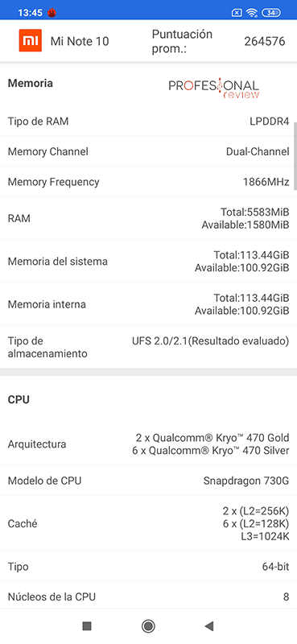Select the Modelo de CPU Snapdragon row
The height and width of the screenshot is (644, 297).
point(148,481)
